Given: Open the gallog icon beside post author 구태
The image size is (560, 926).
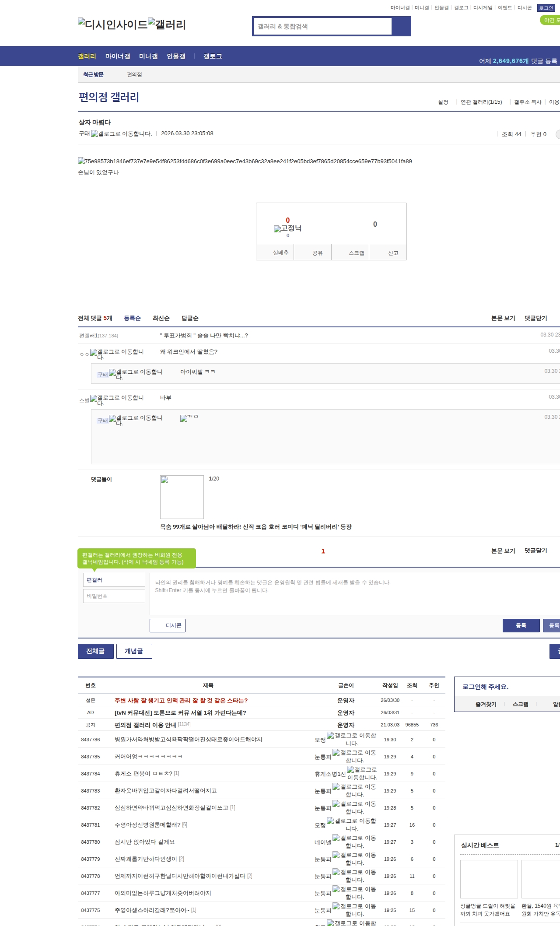Looking at the screenshot, I should coord(121,134).
